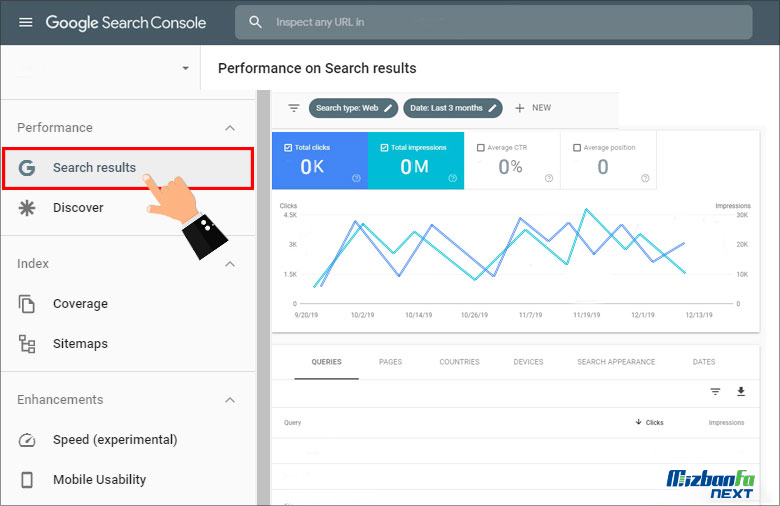This screenshot has width=780, height=506.
Task: Click help icon on Total clicks card
Action: 356,178
